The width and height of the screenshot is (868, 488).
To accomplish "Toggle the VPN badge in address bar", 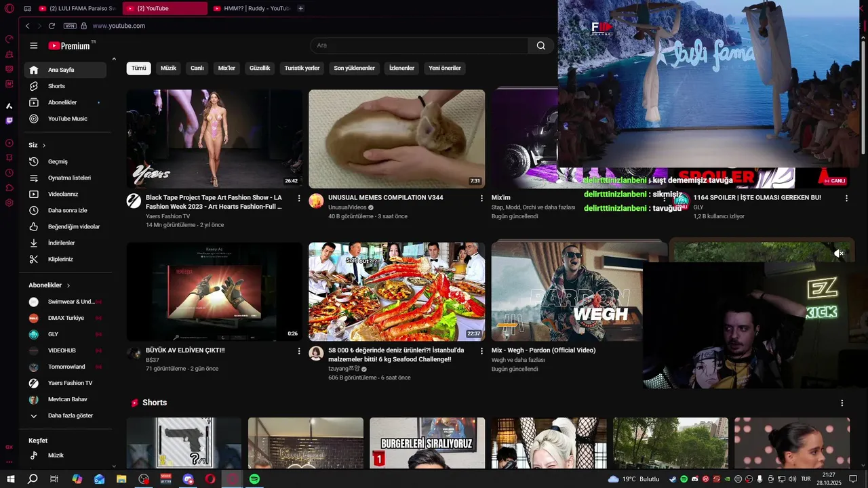I will [70, 26].
